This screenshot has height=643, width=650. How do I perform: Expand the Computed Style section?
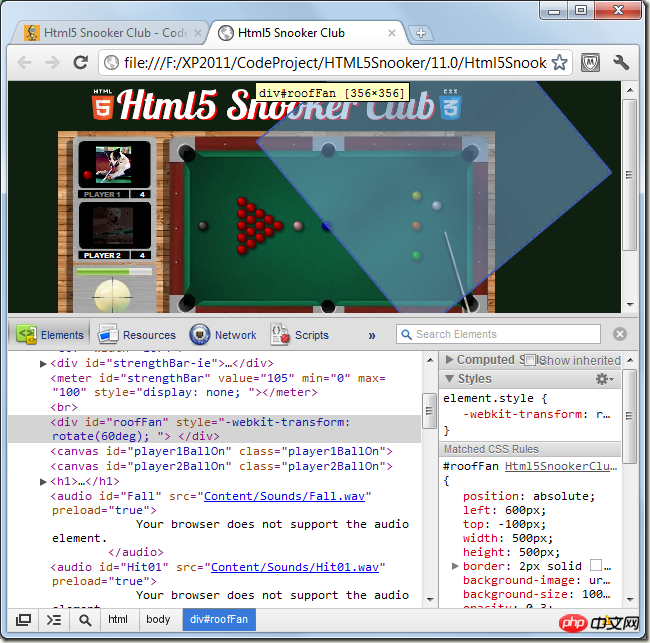click(449, 360)
